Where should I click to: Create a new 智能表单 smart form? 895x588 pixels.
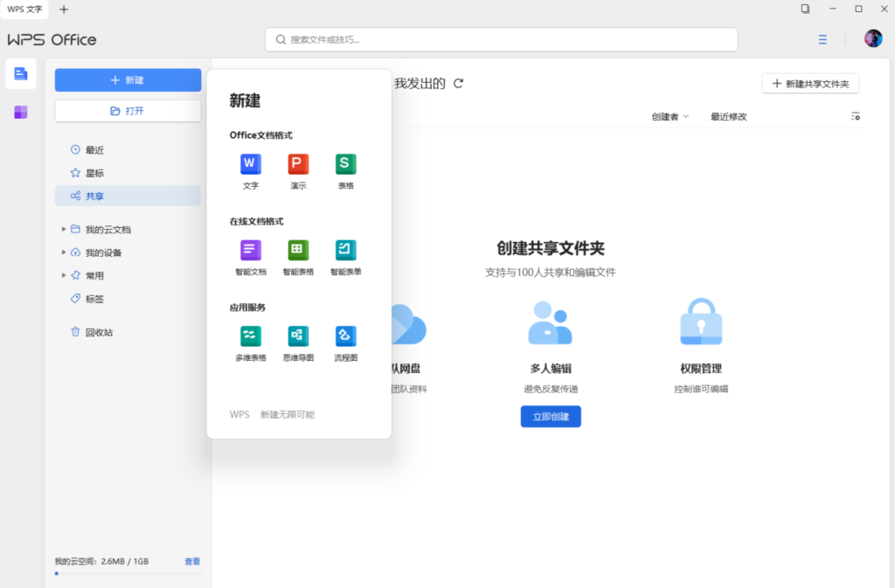345,251
